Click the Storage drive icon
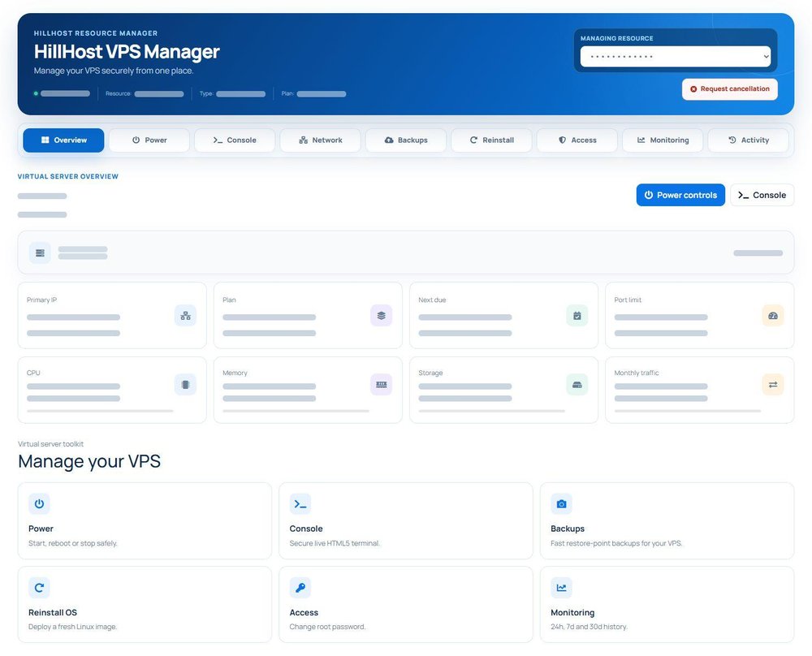This screenshot has width=812, height=656. click(x=577, y=385)
